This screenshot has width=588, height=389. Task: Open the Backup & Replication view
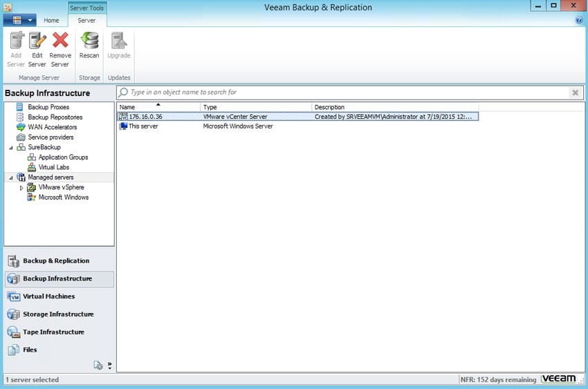coord(59,260)
